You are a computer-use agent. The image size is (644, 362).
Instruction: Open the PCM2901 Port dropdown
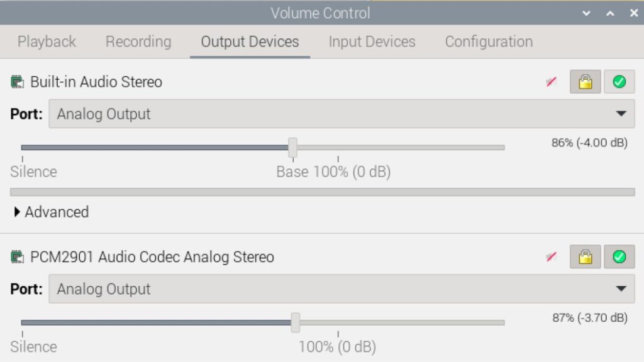341,289
